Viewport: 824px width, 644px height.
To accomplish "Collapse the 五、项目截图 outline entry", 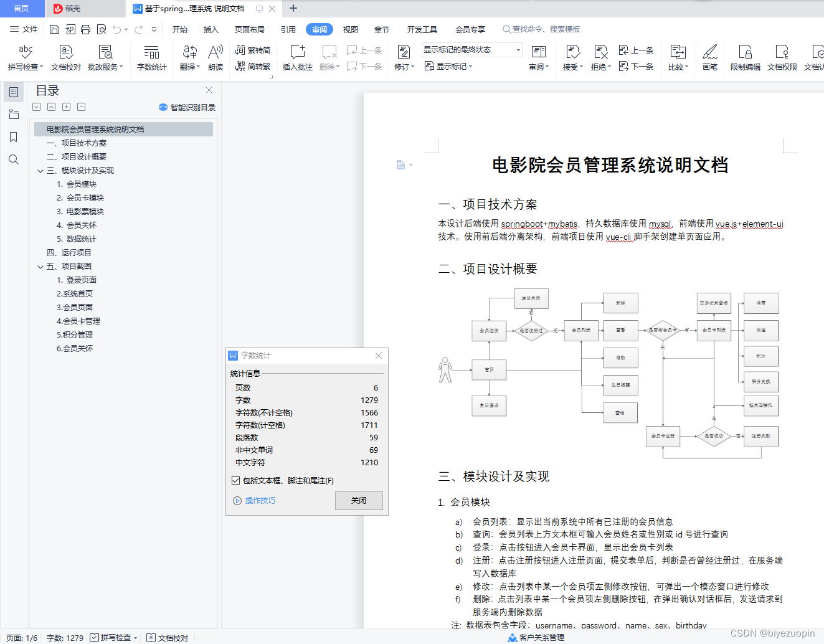I will coord(40,266).
